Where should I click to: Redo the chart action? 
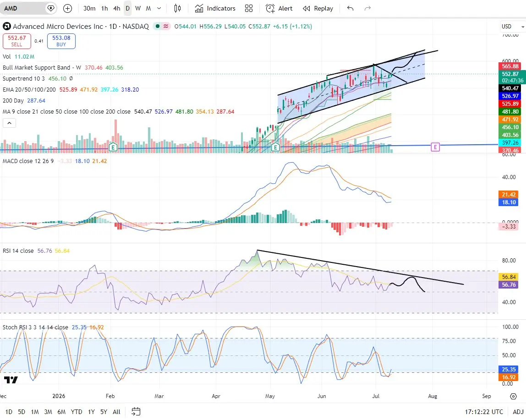click(367, 8)
